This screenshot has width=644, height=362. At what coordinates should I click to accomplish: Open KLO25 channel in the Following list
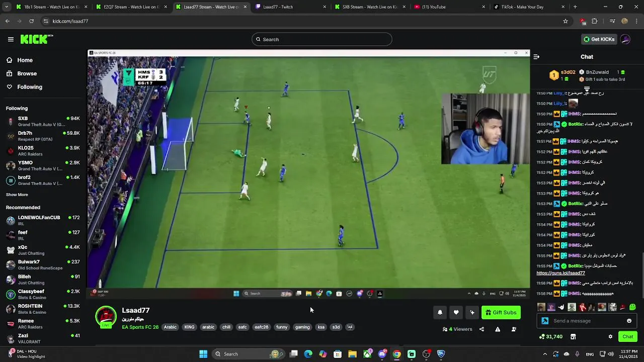point(43,151)
